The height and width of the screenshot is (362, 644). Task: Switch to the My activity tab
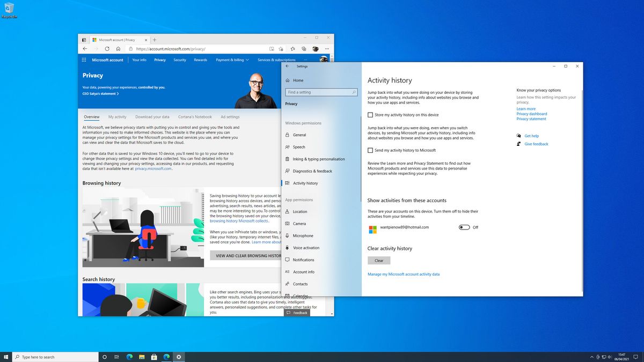pos(116,116)
